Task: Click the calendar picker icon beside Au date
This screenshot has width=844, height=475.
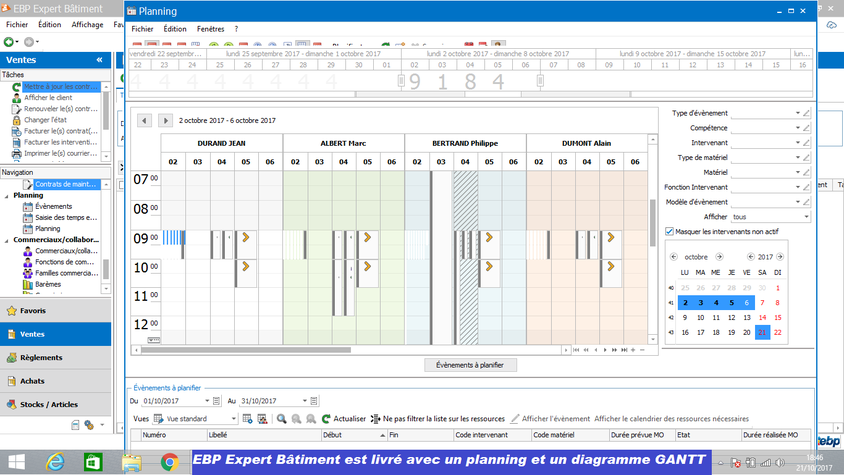Action: [314, 401]
